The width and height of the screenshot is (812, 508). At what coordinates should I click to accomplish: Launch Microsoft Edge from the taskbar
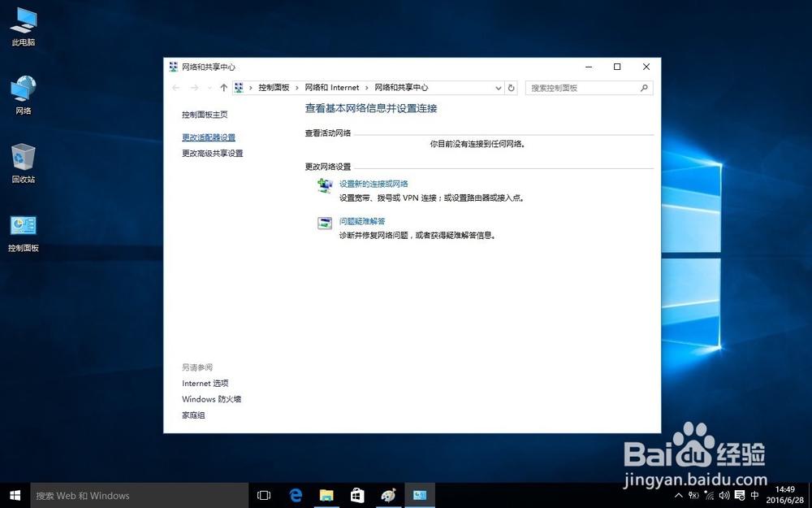click(x=296, y=494)
